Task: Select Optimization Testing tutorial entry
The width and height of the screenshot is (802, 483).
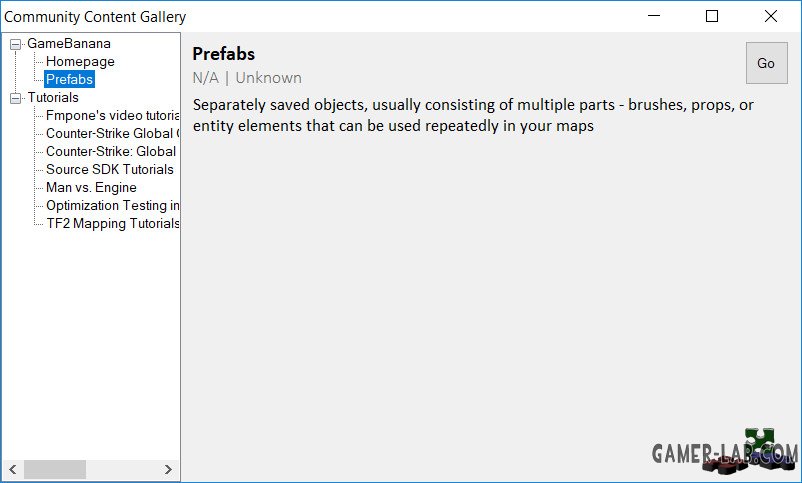Action: tap(113, 205)
